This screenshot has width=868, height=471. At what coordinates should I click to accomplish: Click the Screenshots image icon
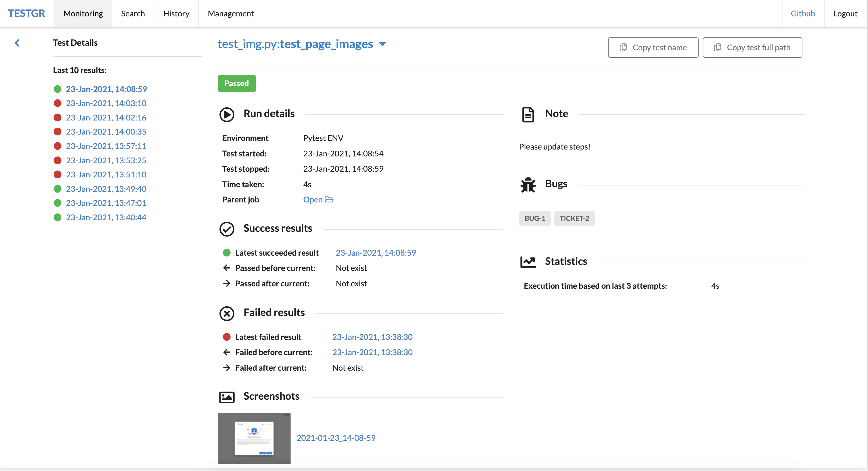point(227,397)
